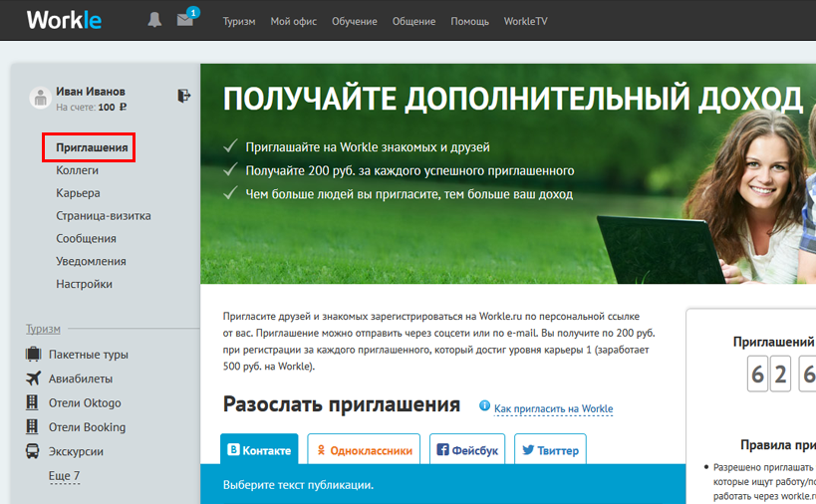Select the Контакте tab
The width and height of the screenshot is (816, 504).
point(259,449)
